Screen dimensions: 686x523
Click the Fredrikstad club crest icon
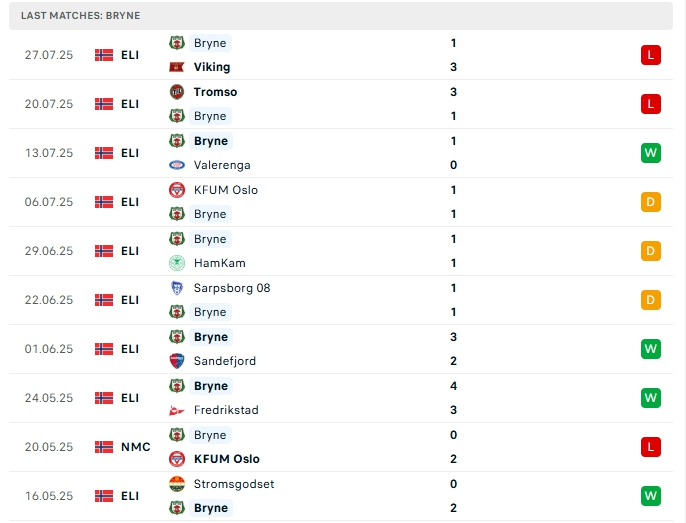(177, 410)
